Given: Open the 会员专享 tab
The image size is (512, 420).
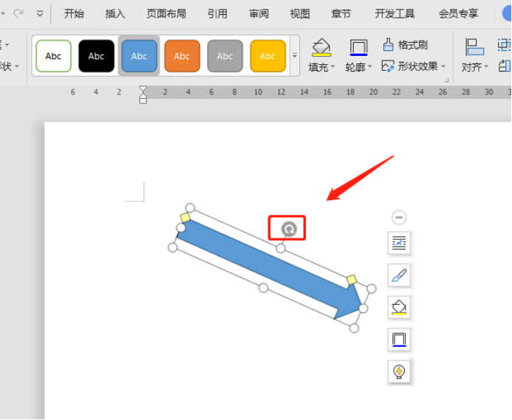Looking at the screenshot, I should [458, 14].
